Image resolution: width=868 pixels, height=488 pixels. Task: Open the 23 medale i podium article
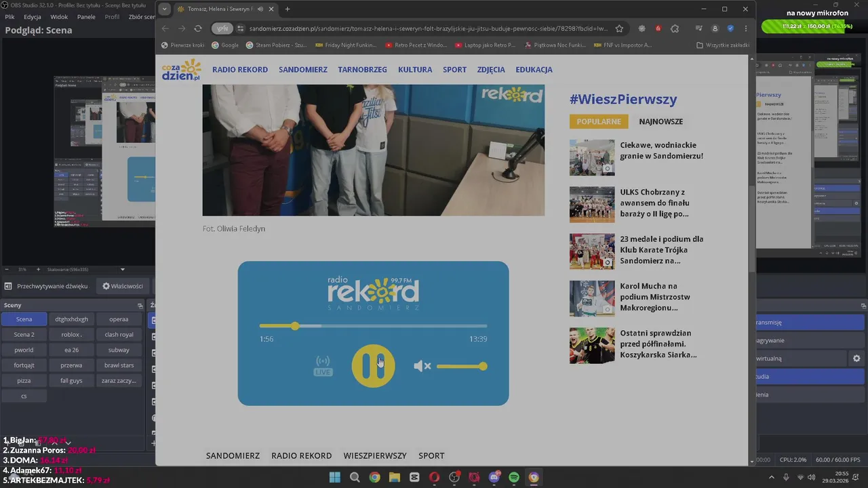(661, 249)
